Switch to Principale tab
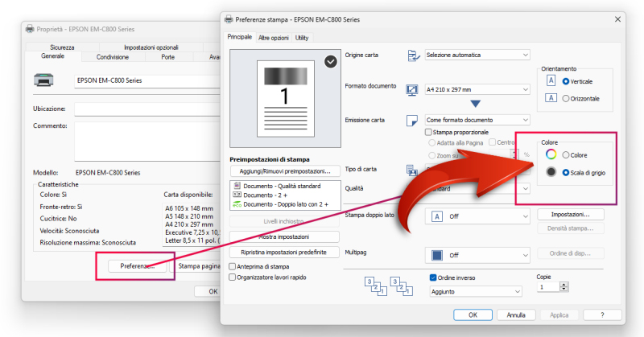The height and width of the screenshot is (337, 644). point(239,36)
